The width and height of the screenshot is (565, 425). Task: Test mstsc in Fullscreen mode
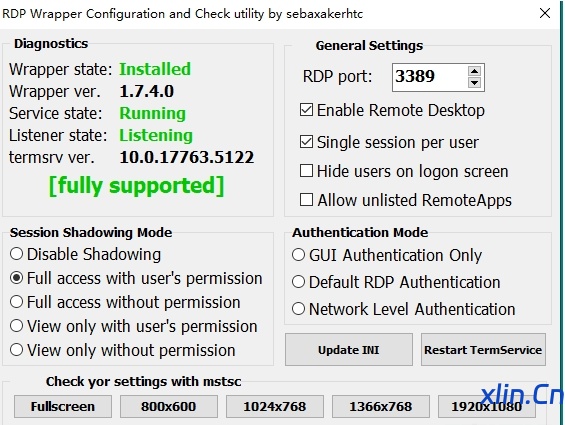[x=63, y=407]
